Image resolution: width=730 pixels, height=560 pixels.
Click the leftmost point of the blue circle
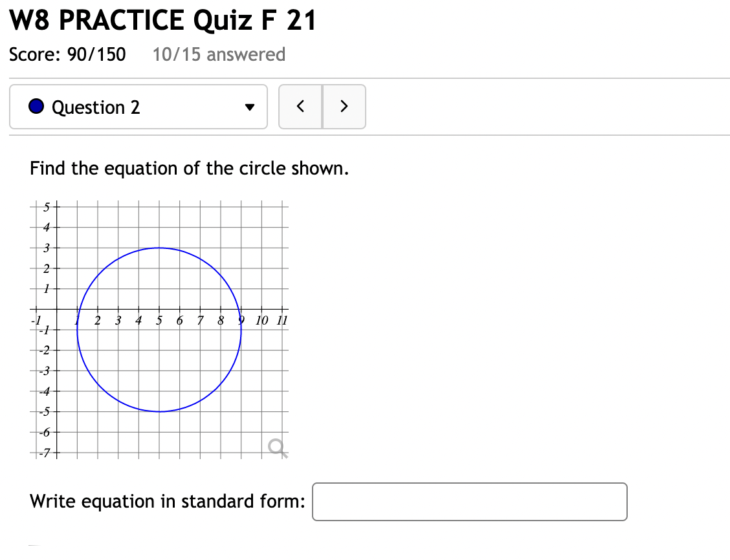77,330
